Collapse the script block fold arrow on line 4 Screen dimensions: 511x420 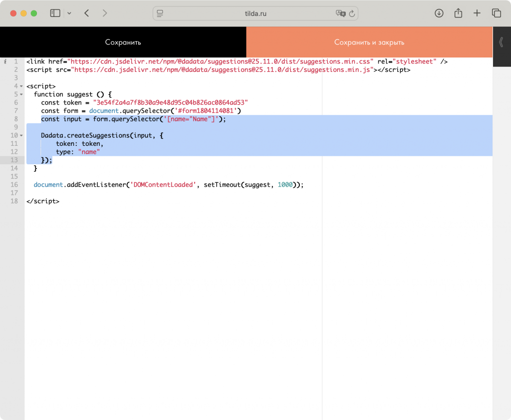coord(21,86)
